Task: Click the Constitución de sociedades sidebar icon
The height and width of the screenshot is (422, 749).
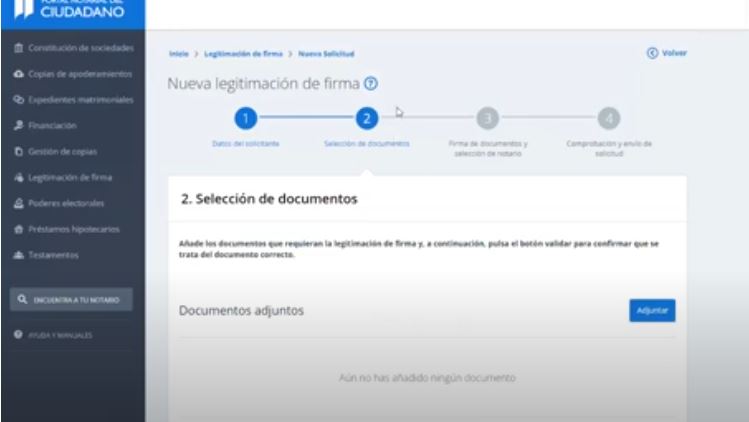Action: (x=18, y=49)
